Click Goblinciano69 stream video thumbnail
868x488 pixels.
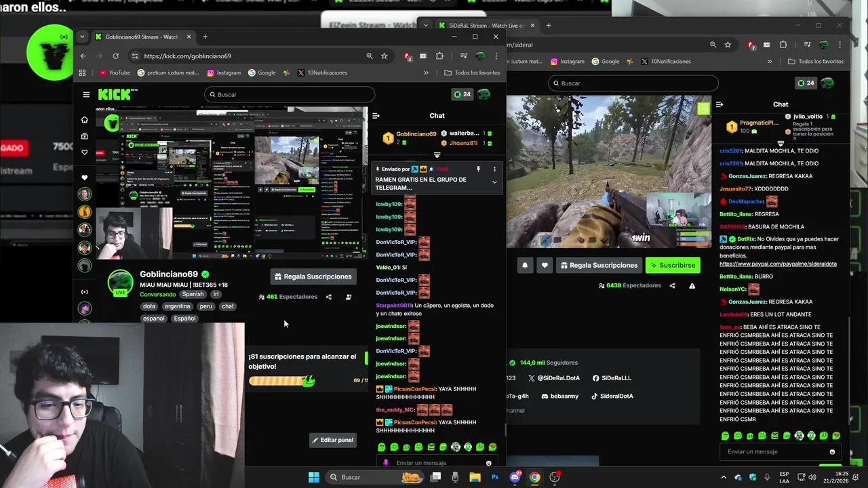pos(231,183)
